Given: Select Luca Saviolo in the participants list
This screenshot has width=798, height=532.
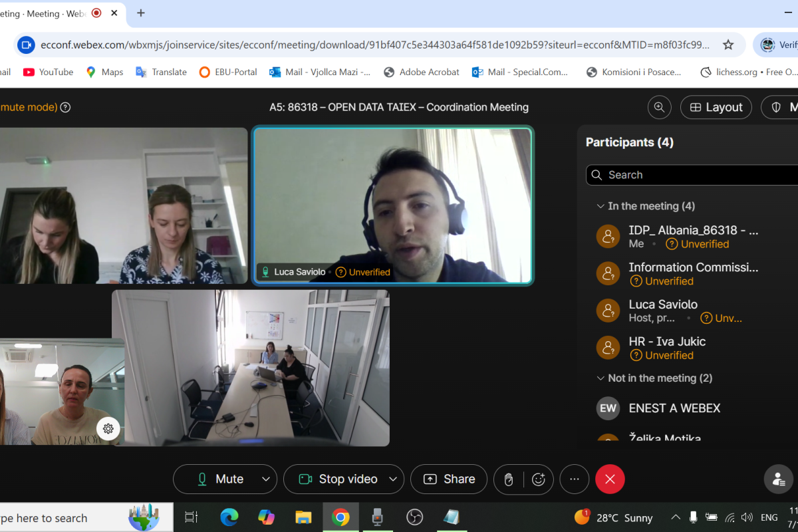Looking at the screenshot, I should pyautogui.click(x=663, y=305).
